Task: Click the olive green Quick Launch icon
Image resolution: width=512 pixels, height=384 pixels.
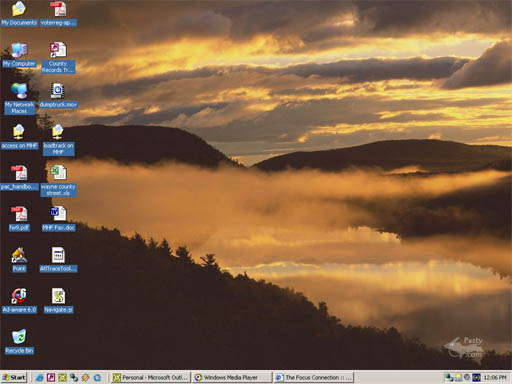Action: pyautogui.click(x=62, y=377)
